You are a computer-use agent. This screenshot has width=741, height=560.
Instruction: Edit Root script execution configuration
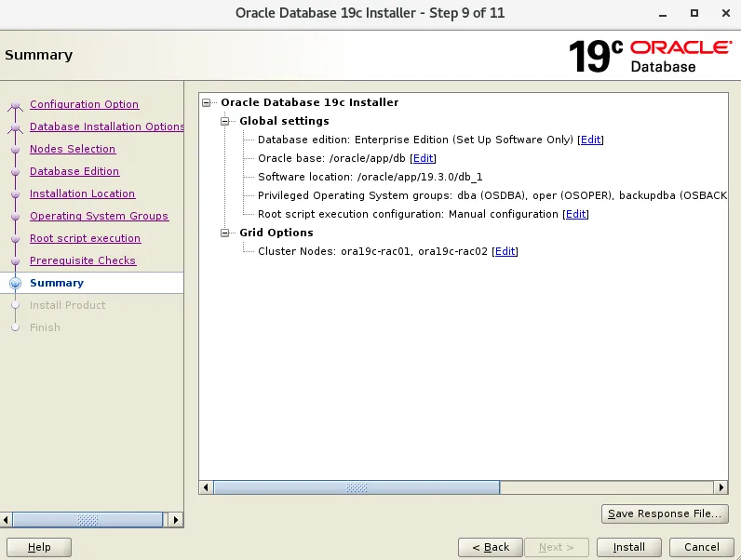pos(575,214)
